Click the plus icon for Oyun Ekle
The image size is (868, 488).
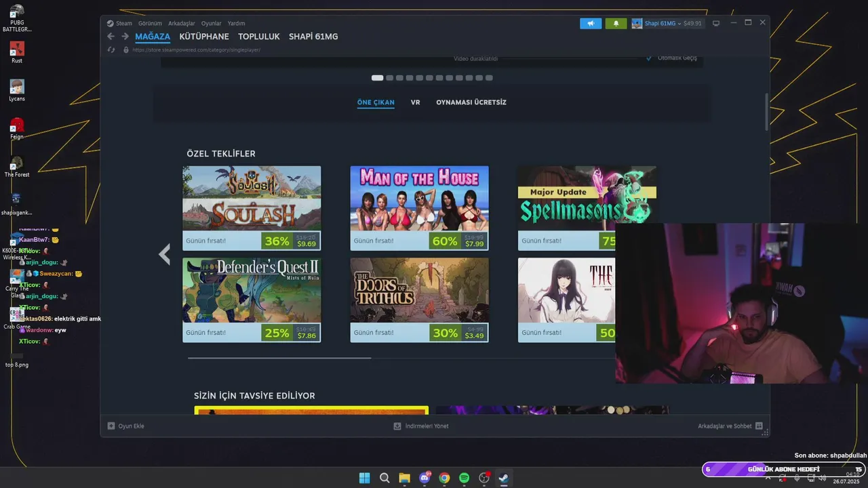(x=111, y=426)
